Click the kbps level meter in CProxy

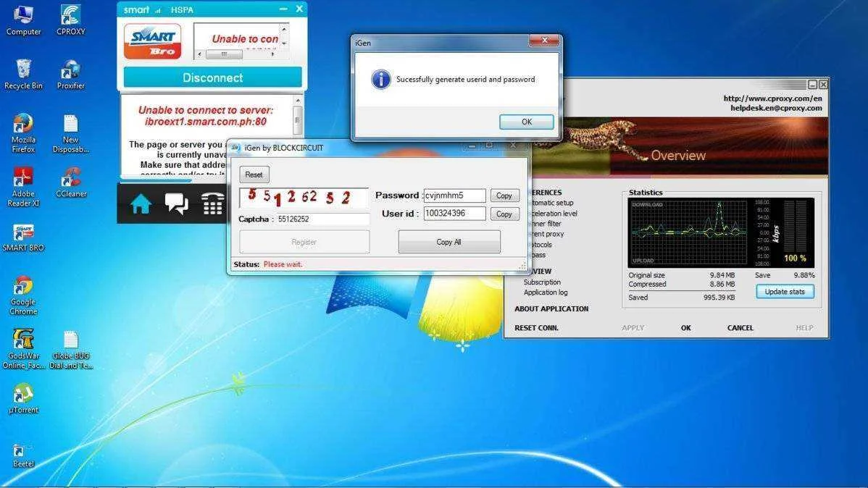[x=796, y=228]
